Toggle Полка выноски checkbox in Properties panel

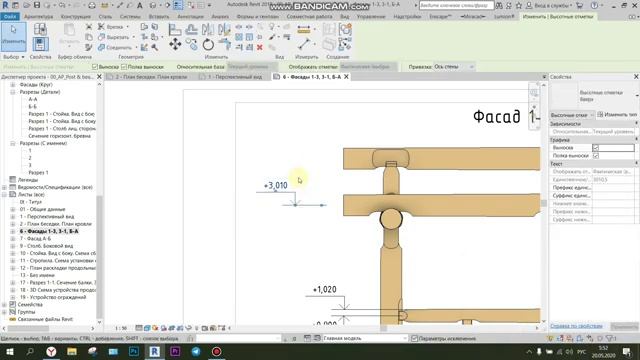pos(596,156)
